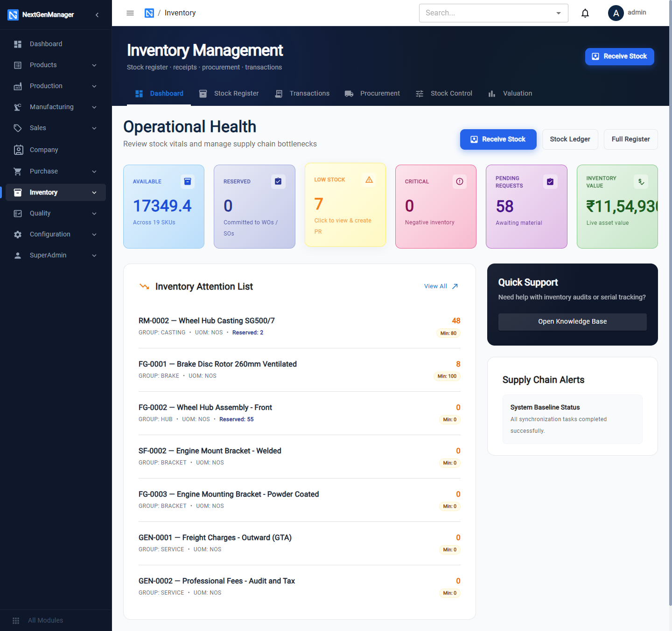
Task: Click the Dashboard grid icon in sidebar
Action: 18,44
